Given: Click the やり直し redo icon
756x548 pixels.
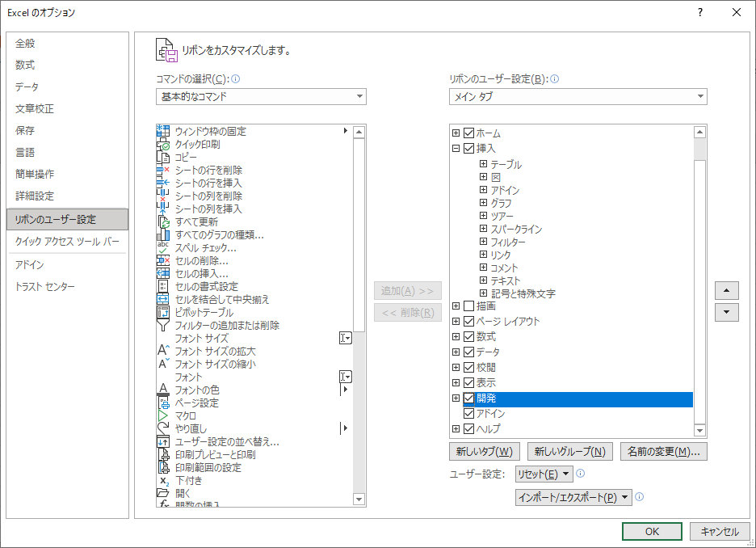Looking at the screenshot, I should click(163, 428).
